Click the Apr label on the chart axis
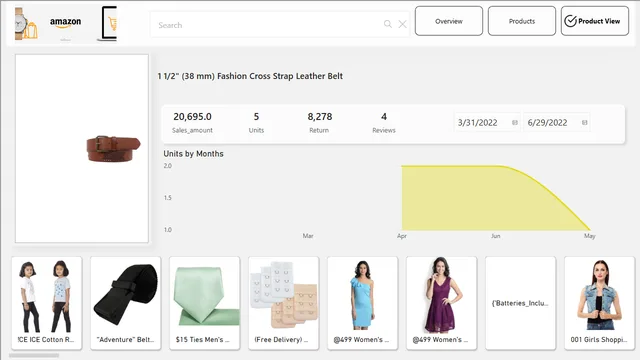This screenshot has height=360, width=640. pos(402,236)
